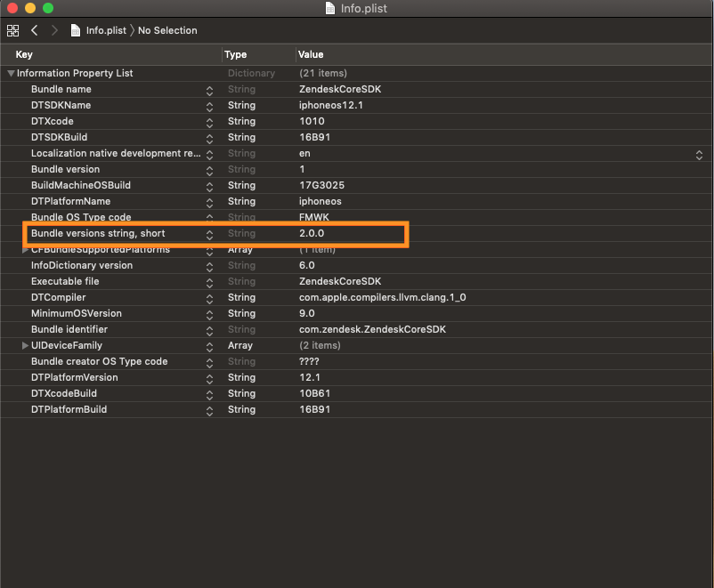
Task: Open key stepper for DTXcode
Action: coord(209,123)
